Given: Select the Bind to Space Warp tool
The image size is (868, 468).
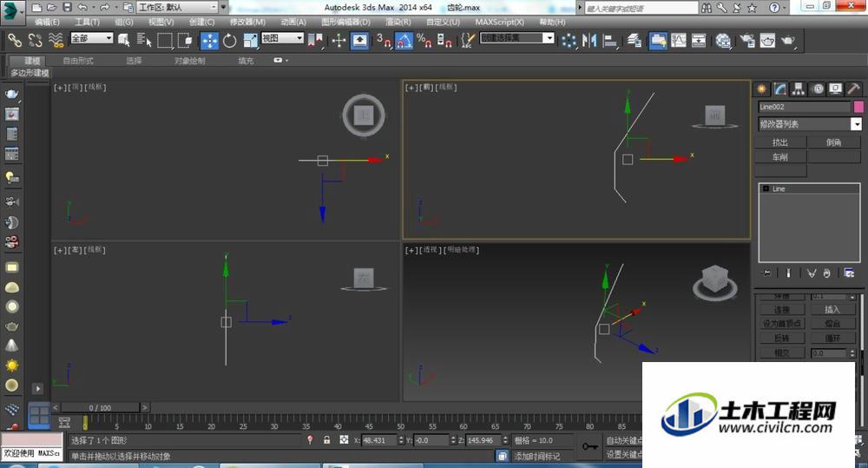Looking at the screenshot, I should point(56,40).
